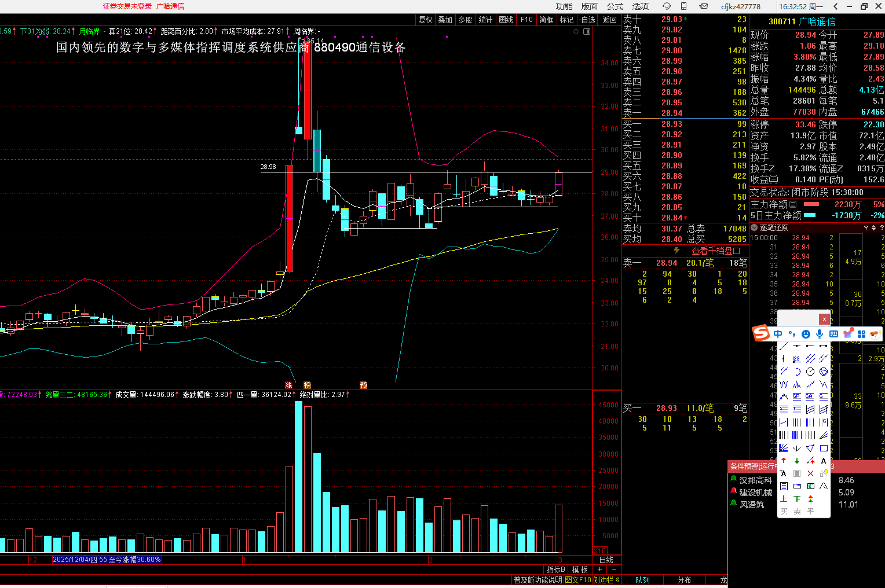This screenshot has width=885, height=588.
Task: Switch to the 分布 tab
Action: coord(685,580)
